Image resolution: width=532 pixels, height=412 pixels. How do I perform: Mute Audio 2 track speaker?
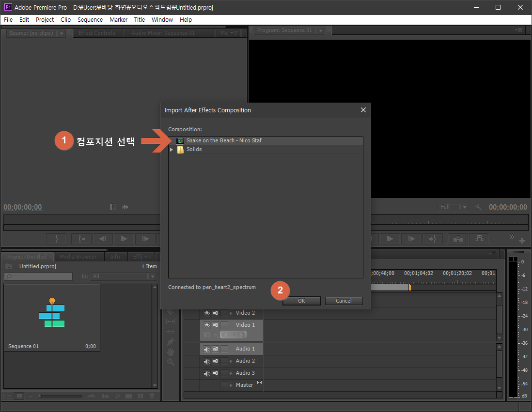pos(206,361)
